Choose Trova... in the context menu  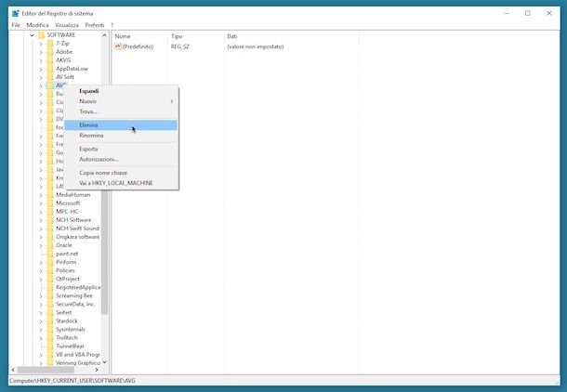coord(121,111)
